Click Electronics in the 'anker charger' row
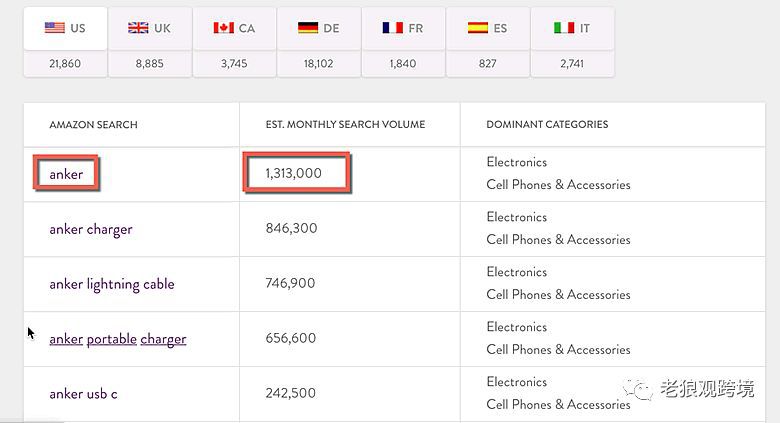780x423 pixels. [x=517, y=217]
